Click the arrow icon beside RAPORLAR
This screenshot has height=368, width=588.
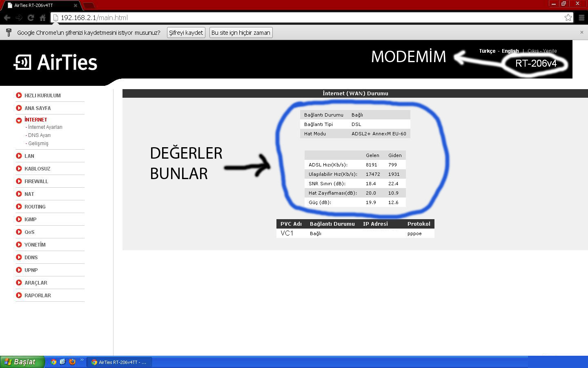(19, 295)
